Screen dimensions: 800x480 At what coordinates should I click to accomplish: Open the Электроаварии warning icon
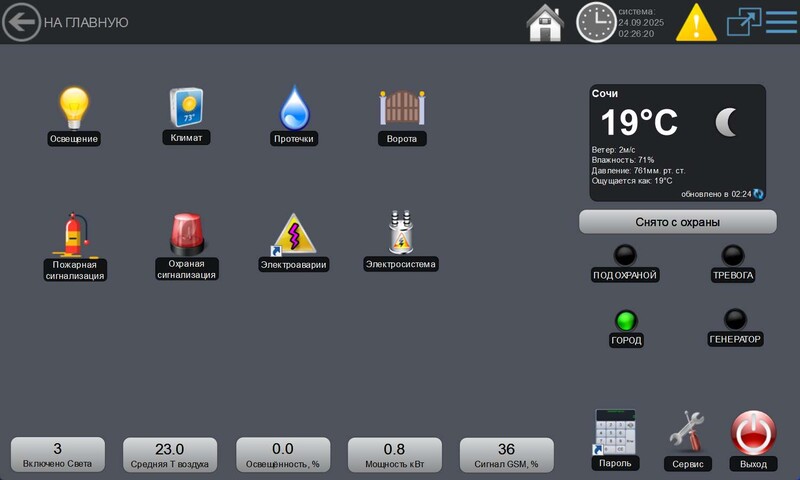(295, 233)
